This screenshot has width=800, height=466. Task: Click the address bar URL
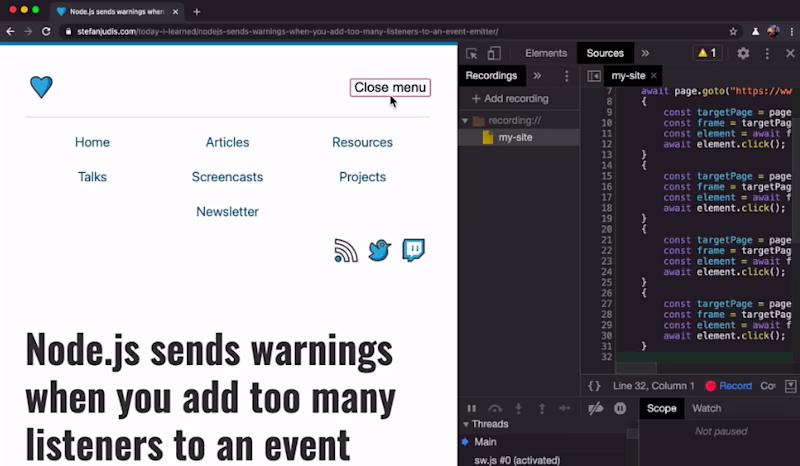(287, 32)
